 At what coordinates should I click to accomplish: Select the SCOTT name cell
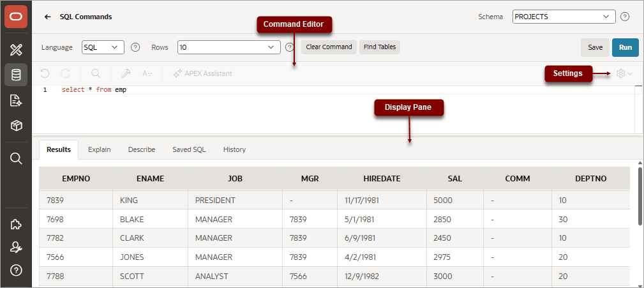tap(151, 276)
